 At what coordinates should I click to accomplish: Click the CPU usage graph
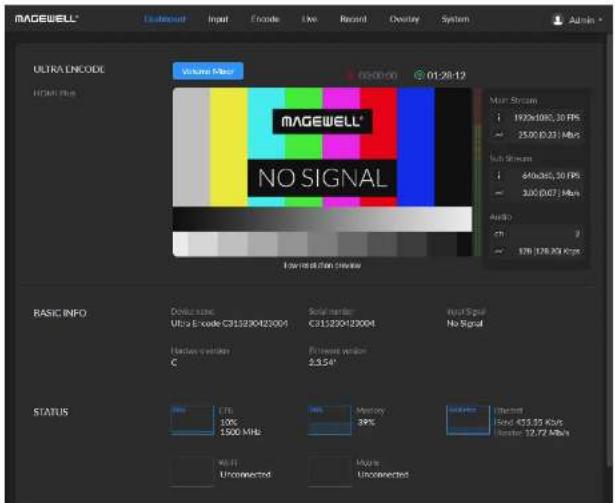[192, 420]
